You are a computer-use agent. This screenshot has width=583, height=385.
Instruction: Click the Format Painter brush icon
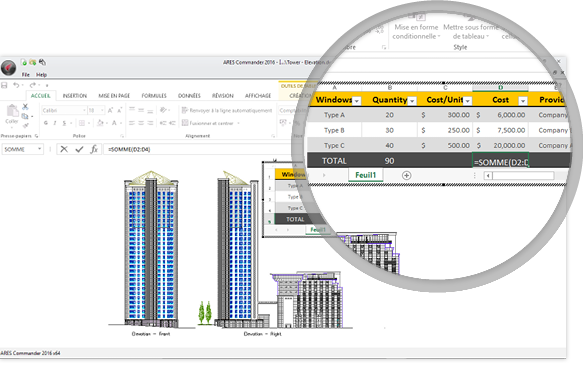tap(25, 125)
